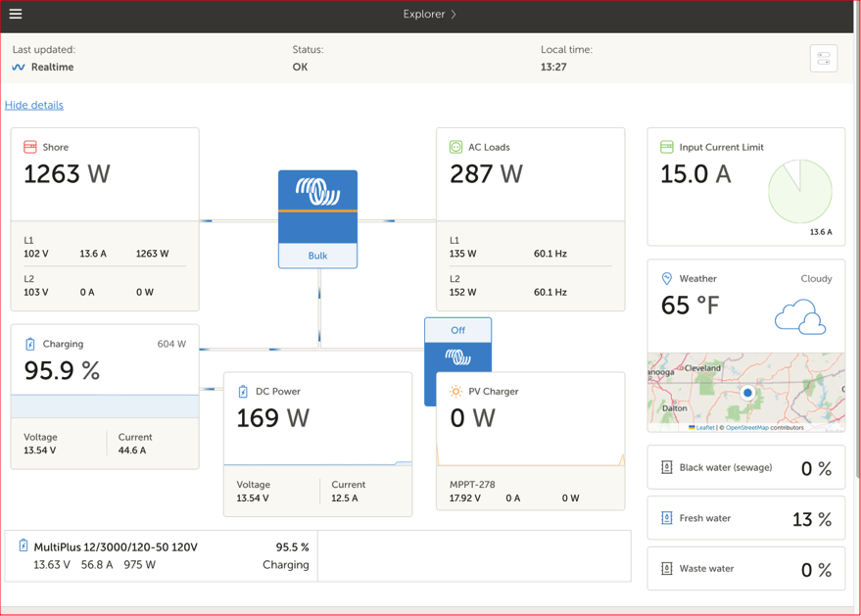Click the Charging battery icon
The height and width of the screenshot is (616, 861).
click(x=30, y=344)
